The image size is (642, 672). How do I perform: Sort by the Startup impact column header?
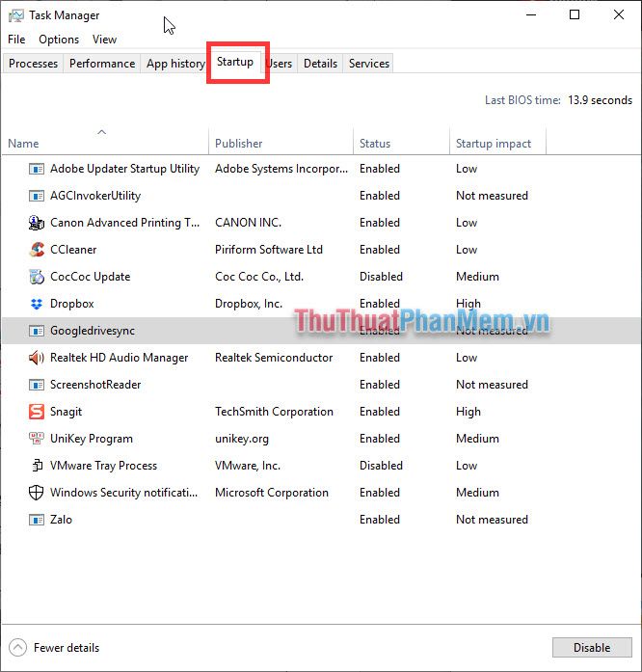pyautogui.click(x=497, y=141)
